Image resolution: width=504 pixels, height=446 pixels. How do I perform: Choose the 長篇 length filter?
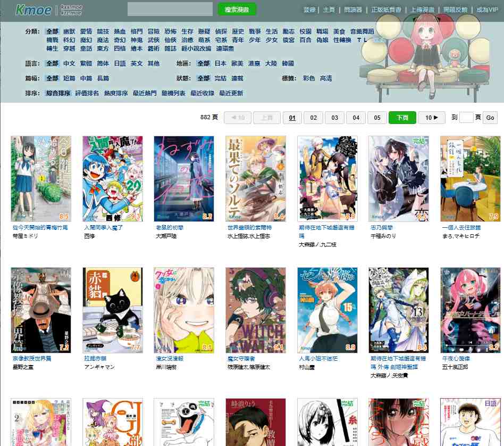click(103, 78)
